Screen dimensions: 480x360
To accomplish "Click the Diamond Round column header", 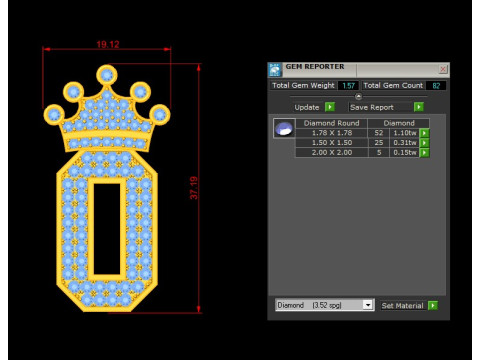I will (x=331, y=123).
